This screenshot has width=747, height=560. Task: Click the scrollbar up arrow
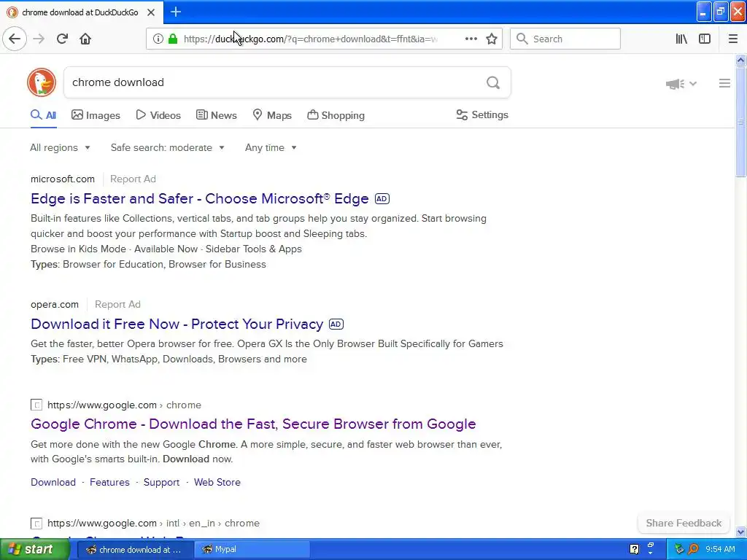coord(741,60)
